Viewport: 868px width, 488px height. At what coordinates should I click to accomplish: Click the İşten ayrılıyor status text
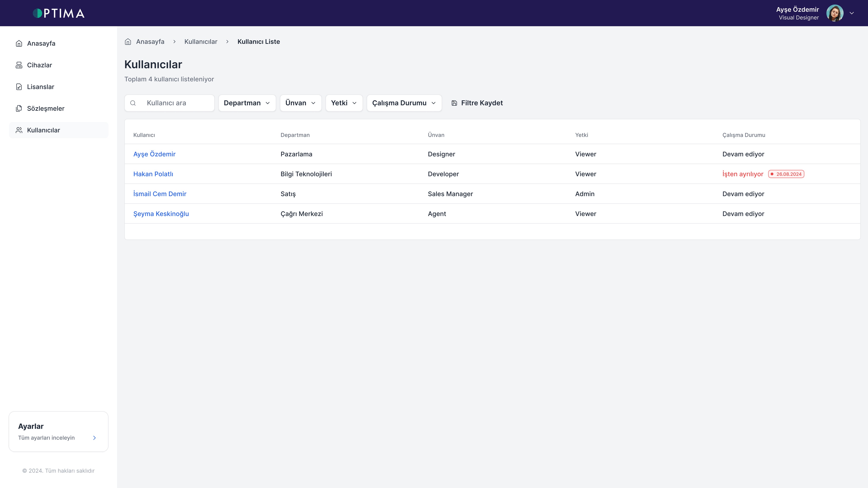click(743, 174)
